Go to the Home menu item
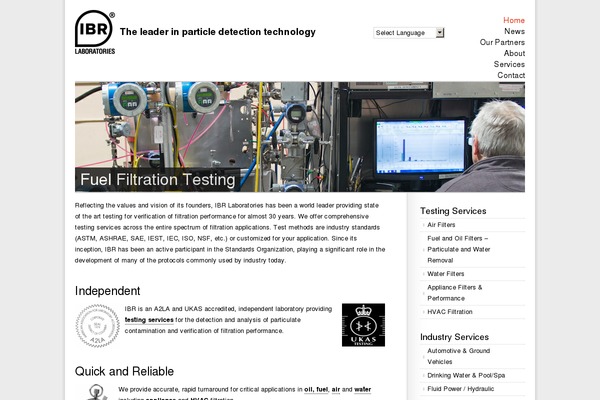 tap(514, 20)
